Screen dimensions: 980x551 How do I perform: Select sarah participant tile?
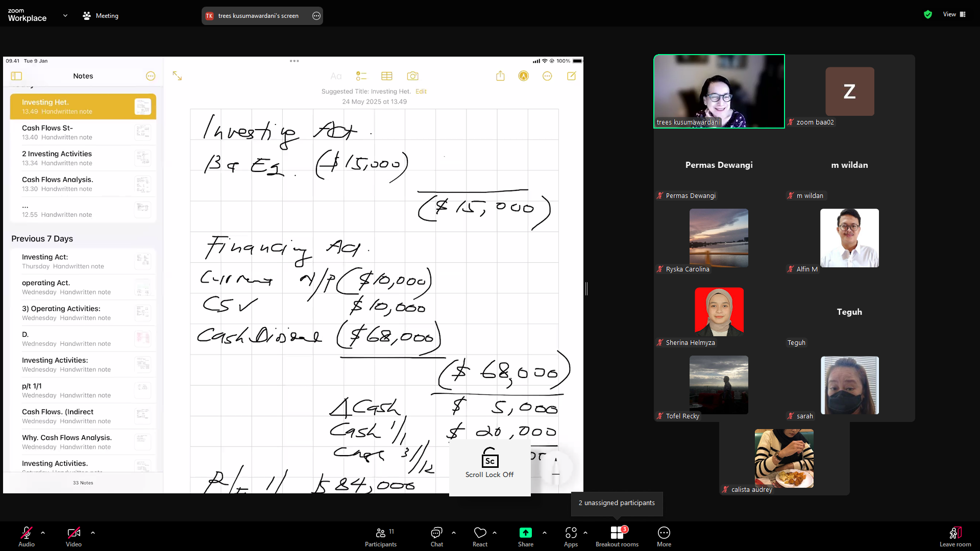850,385
